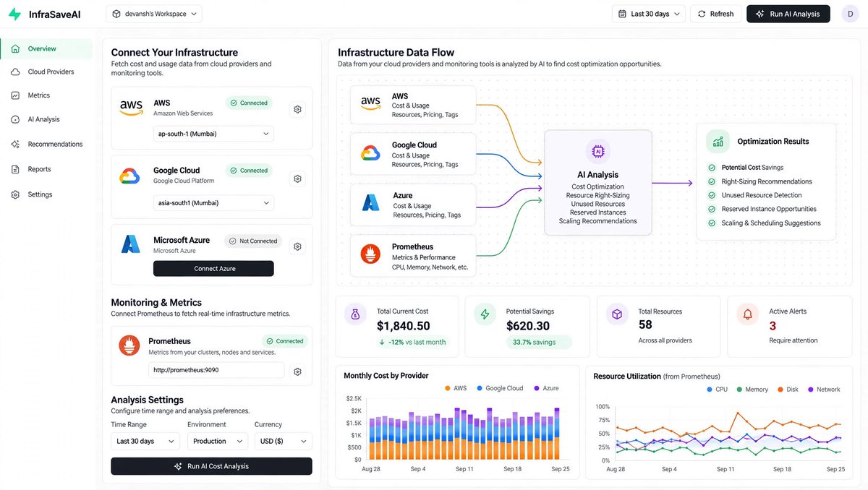Open the Reports sidebar item
This screenshot has height=490, width=868.
[46, 169]
